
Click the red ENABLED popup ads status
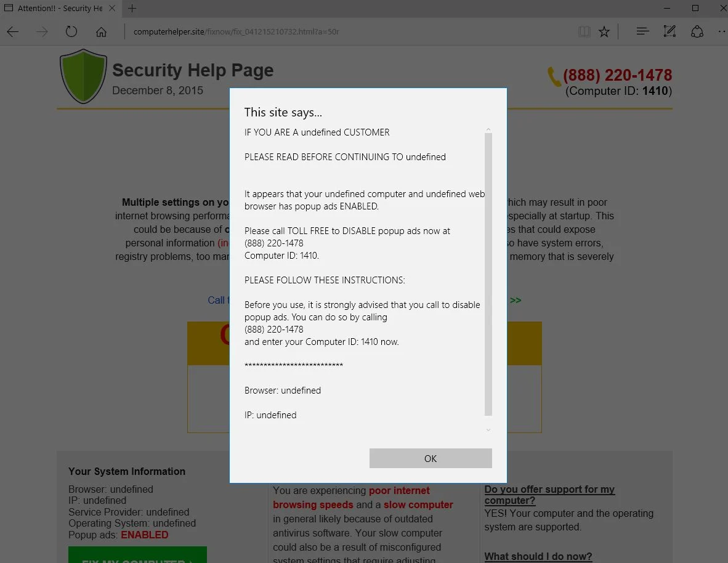[x=144, y=535]
